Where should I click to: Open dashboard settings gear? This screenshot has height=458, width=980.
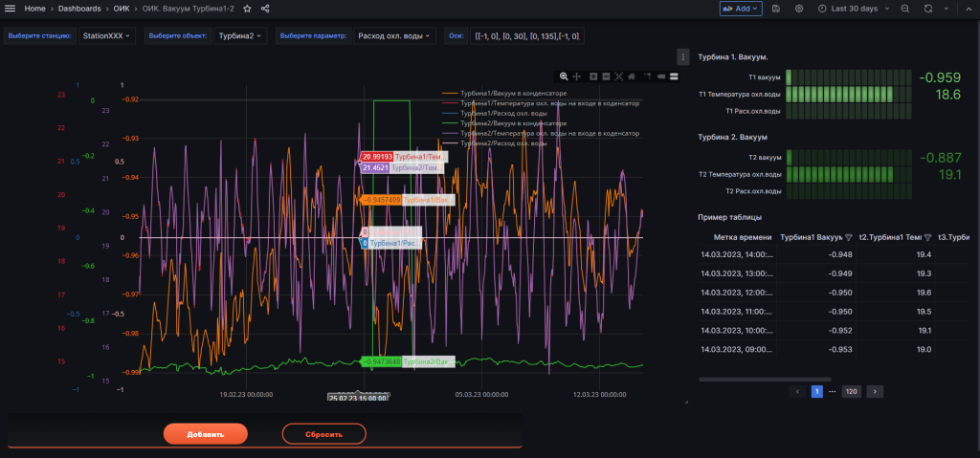tap(797, 8)
